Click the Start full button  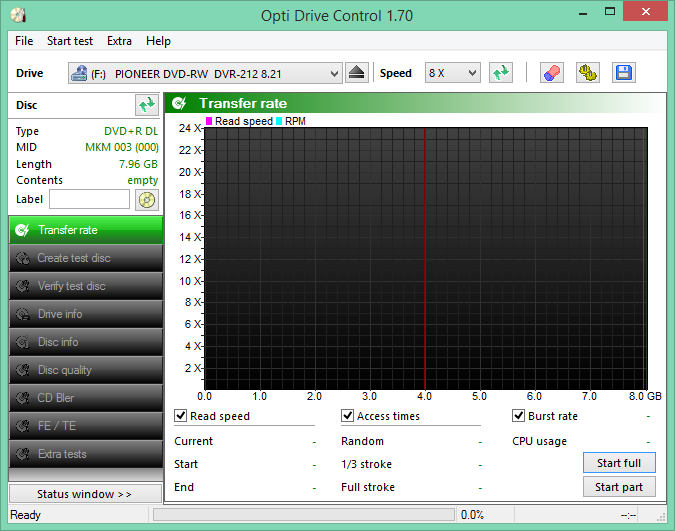point(619,463)
